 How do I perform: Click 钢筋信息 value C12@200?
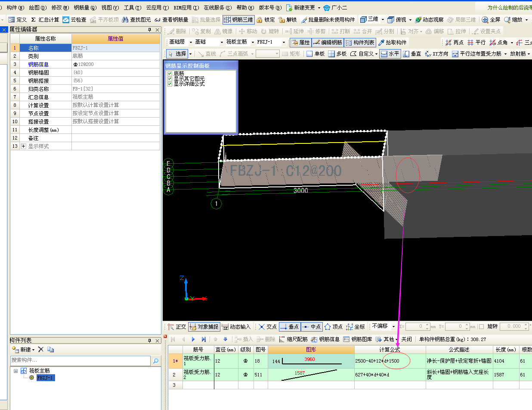(x=115, y=64)
